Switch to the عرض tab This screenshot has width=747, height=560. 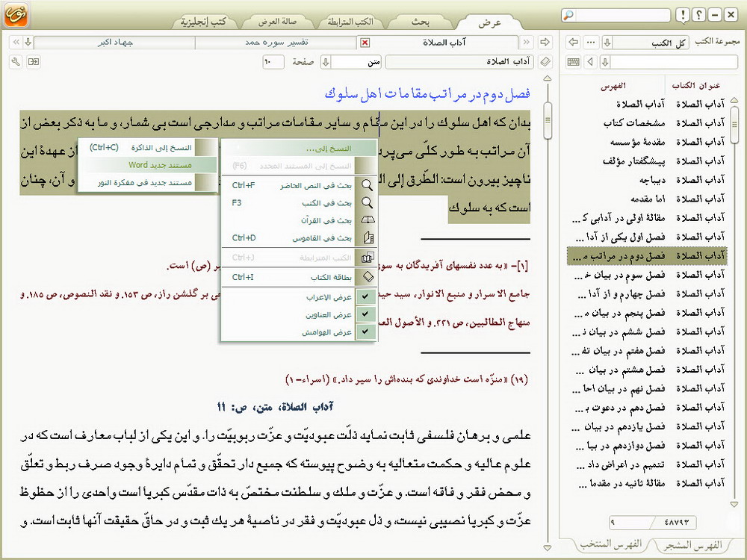[490, 22]
